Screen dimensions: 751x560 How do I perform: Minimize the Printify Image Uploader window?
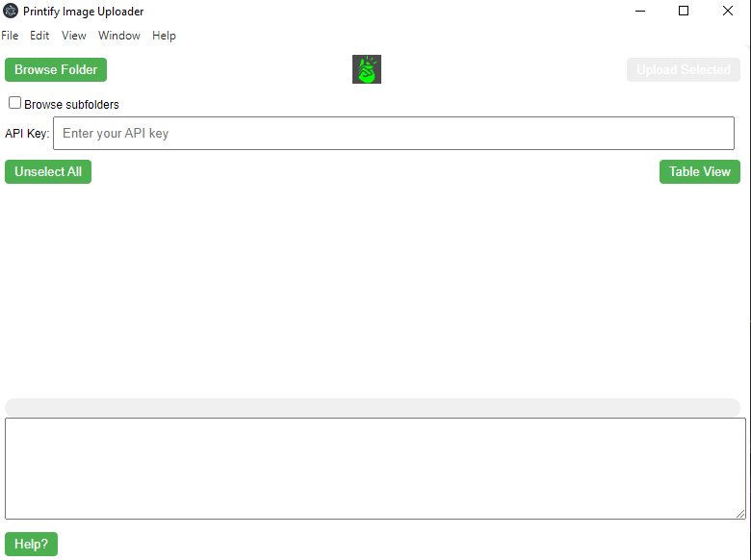point(639,12)
